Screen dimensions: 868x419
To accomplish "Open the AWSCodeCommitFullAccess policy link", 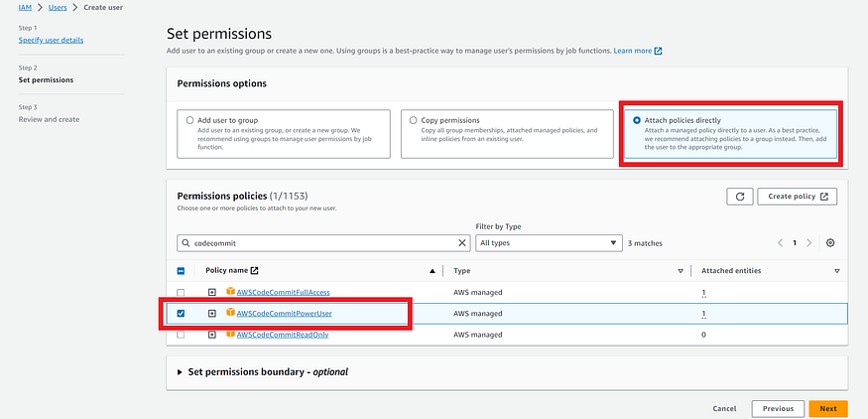I will pos(284,292).
